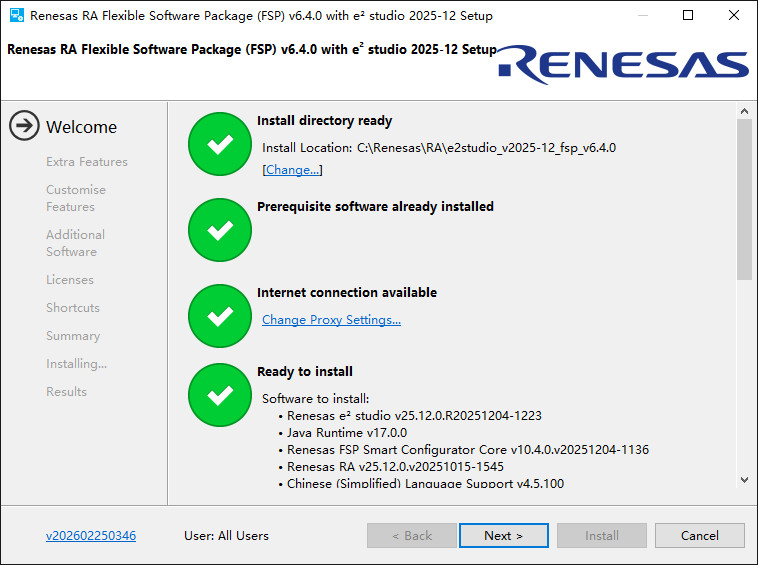This screenshot has width=758, height=565.
Task: Click the Chinese (Simplified) Language Support entry
Action: [425, 483]
